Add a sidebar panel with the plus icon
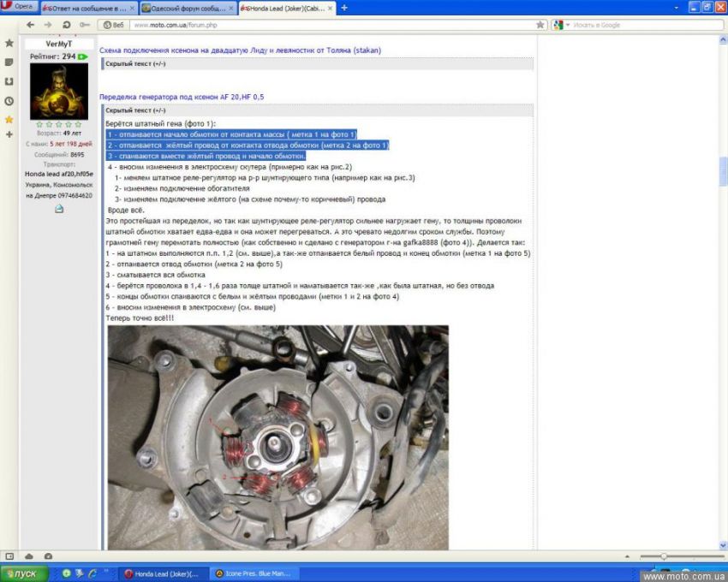The image size is (728, 582). coord(9,134)
